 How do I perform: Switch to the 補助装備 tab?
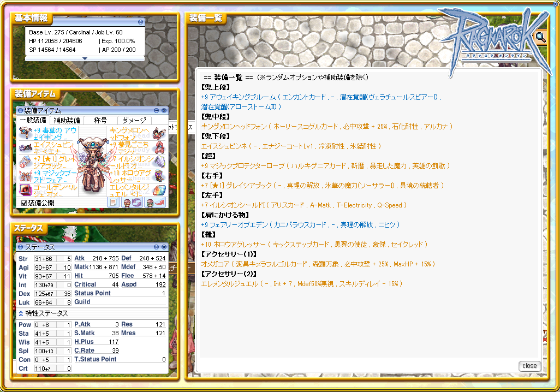67,120
